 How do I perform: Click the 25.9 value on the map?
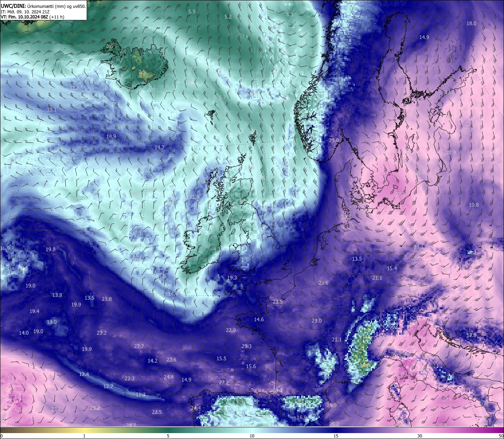[332, 405]
